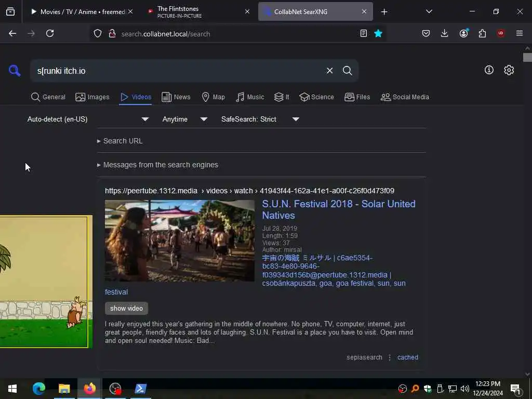Open Windows notification center
The image size is (532, 399).
pyautogui.click(x=515, y=389)
